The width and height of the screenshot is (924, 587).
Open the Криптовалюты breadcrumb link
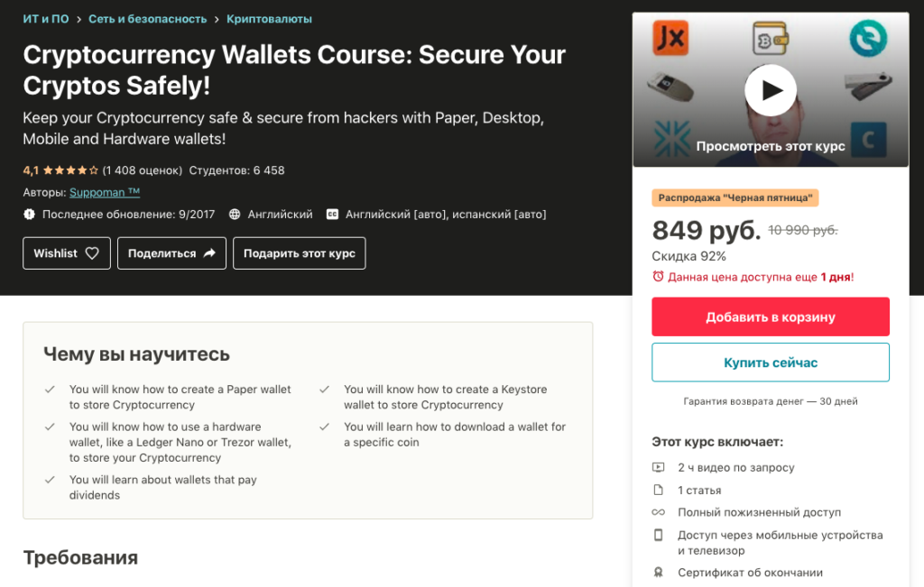[x=270, y=19]
